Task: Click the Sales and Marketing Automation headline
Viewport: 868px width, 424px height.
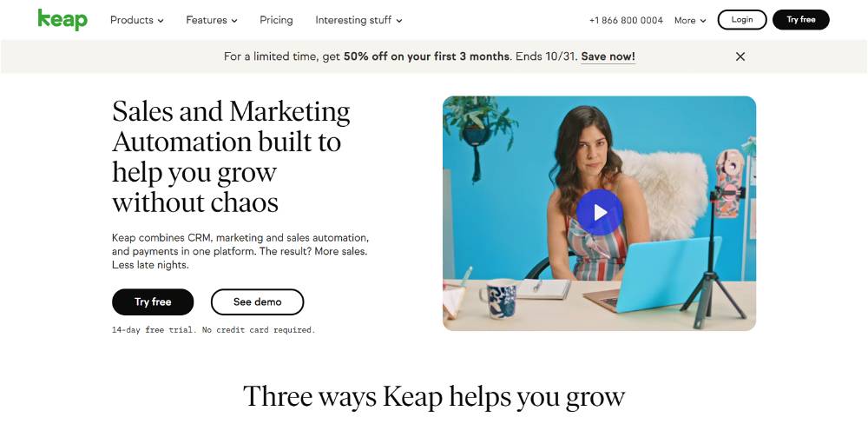Action: click(232, 157)
